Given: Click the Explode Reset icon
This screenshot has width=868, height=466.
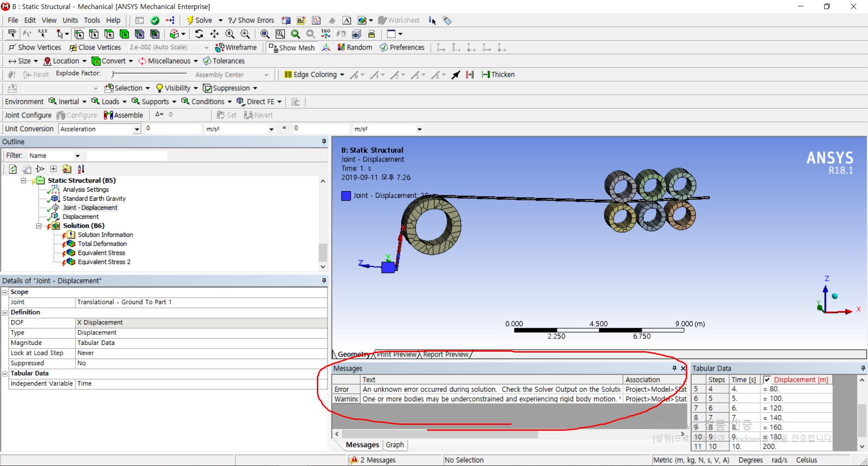Looking at the screenshot, I should coord(36,75).
